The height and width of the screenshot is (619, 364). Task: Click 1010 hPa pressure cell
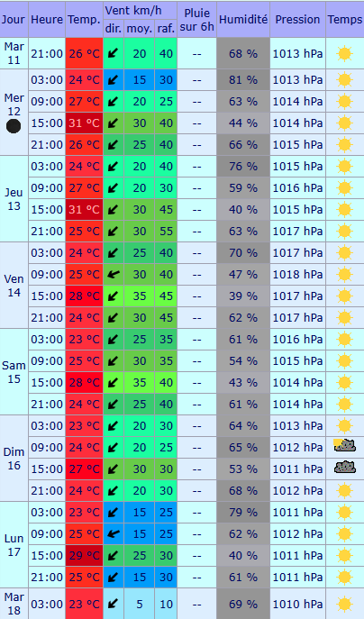pyautogui.click(x=297, y=604)
